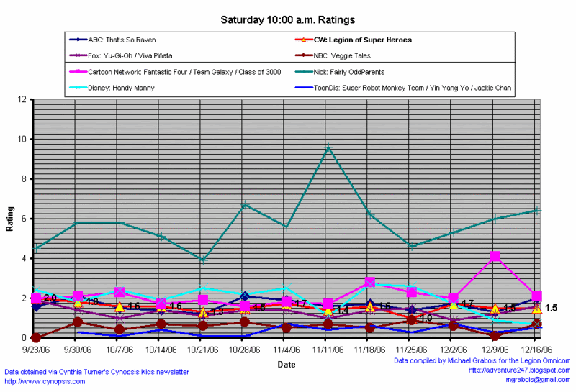This screenshot has height=392, width=576.
Task: Click the vertical Rating axis title
Action: 11,219
